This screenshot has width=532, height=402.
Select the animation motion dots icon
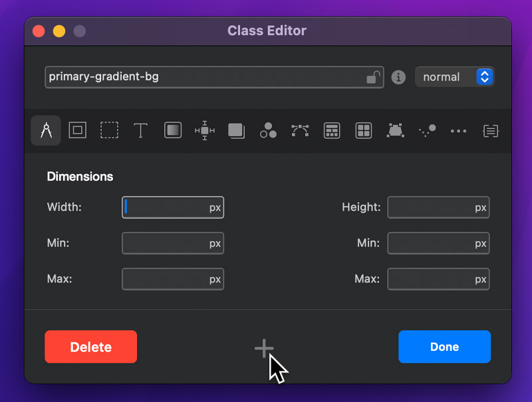point(427,131)
